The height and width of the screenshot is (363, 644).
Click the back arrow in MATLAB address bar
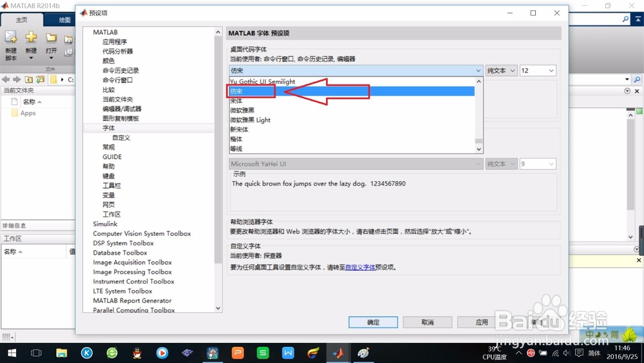(6, 79)
